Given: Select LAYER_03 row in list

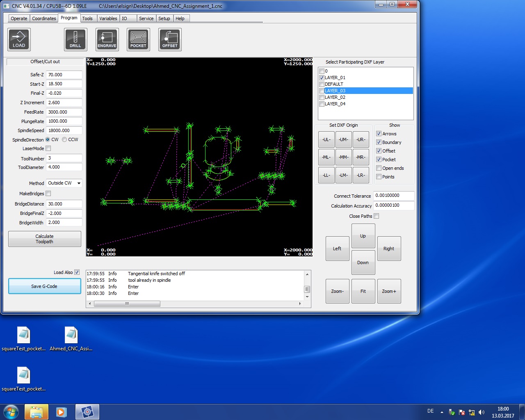Looking at the screenshot, I should click(366, 91).
